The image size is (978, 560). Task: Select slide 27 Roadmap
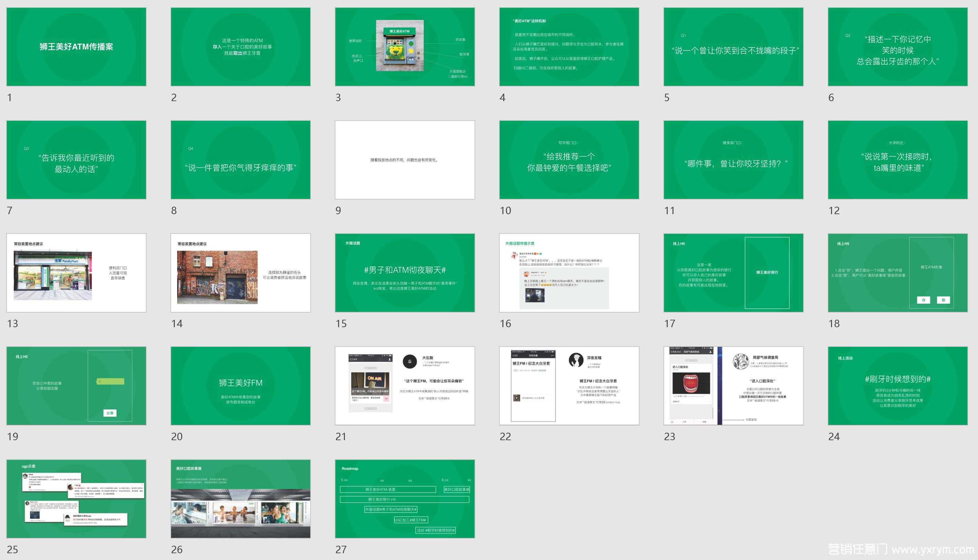[x=405, y=499]
